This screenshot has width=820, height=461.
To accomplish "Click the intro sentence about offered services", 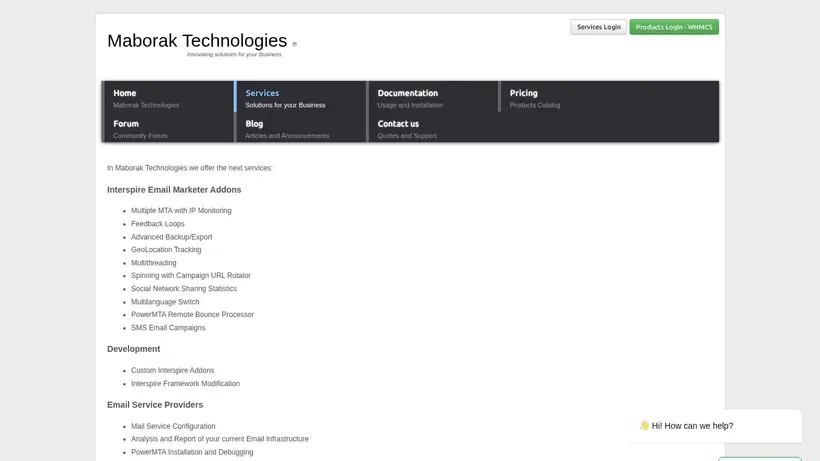I will [190, 168].
